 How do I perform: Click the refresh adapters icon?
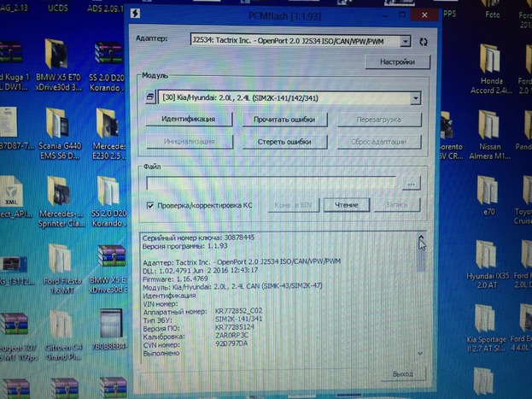pyautogui.click(x=424, y=40)
